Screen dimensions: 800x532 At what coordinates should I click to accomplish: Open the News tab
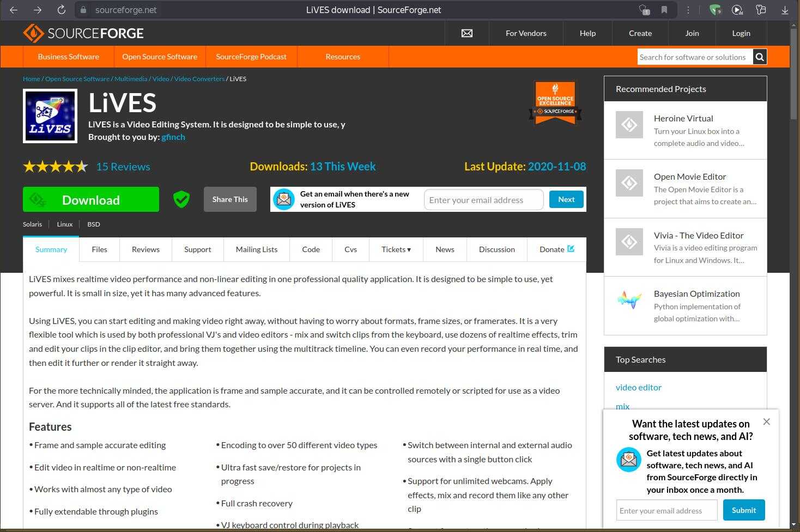coord(445,249)
